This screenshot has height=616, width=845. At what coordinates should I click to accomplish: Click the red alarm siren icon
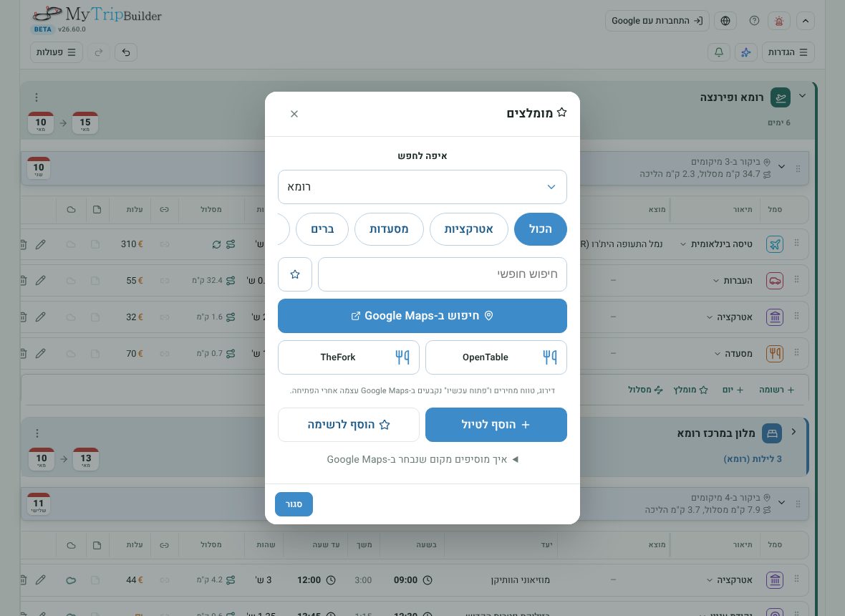tap(778, 21)
